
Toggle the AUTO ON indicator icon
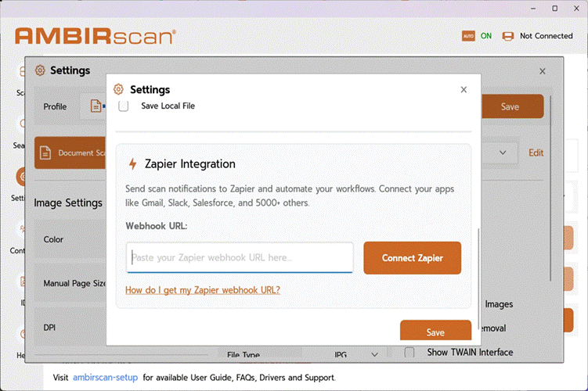click(468, 36)
